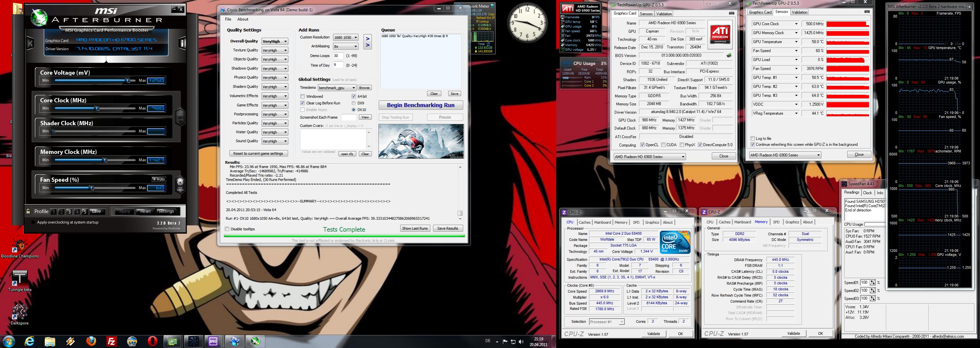
Task: Launch Winamp from the taskbar
Action: click(x=71, y=341)
